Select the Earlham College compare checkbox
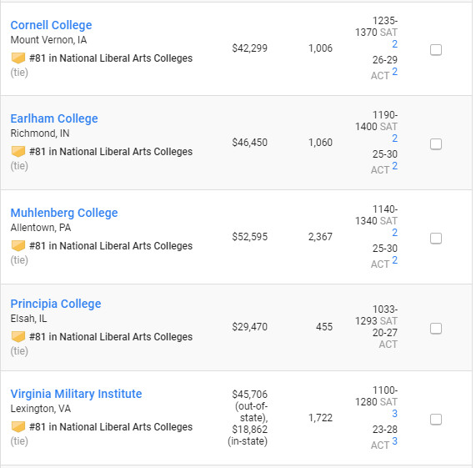 click(436, 144)
